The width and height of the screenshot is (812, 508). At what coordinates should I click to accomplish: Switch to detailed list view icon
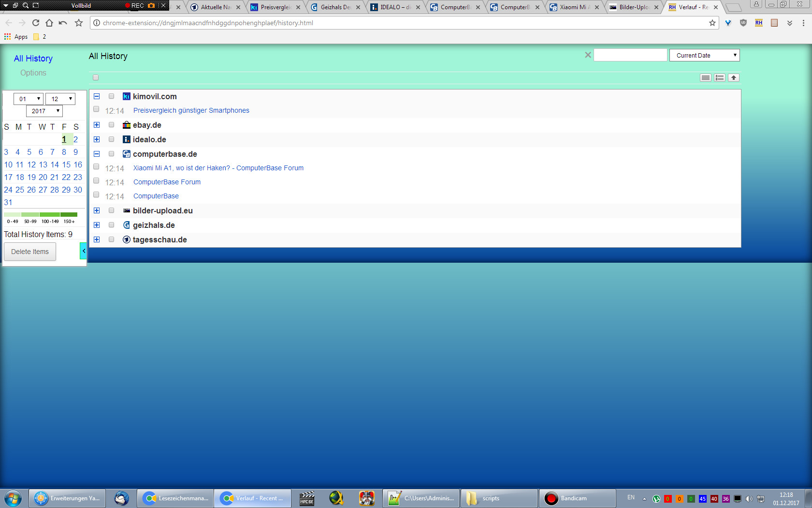click(720, 77)
